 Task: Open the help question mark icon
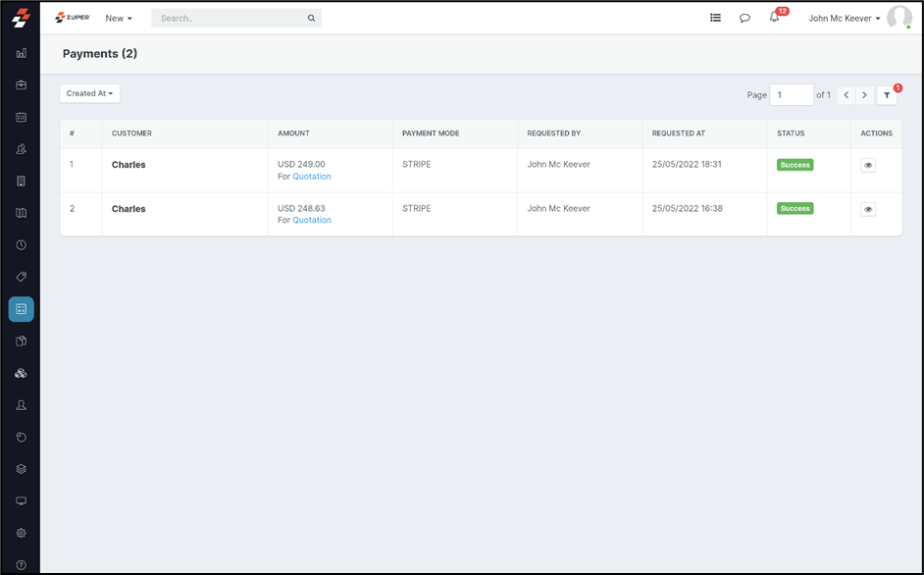[21, 565]
